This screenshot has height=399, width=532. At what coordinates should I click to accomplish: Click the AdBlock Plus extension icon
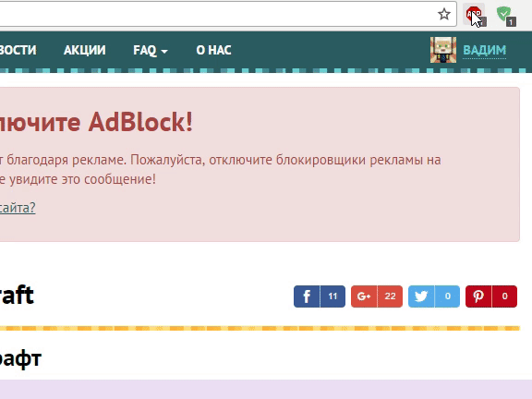click(474, 16)
